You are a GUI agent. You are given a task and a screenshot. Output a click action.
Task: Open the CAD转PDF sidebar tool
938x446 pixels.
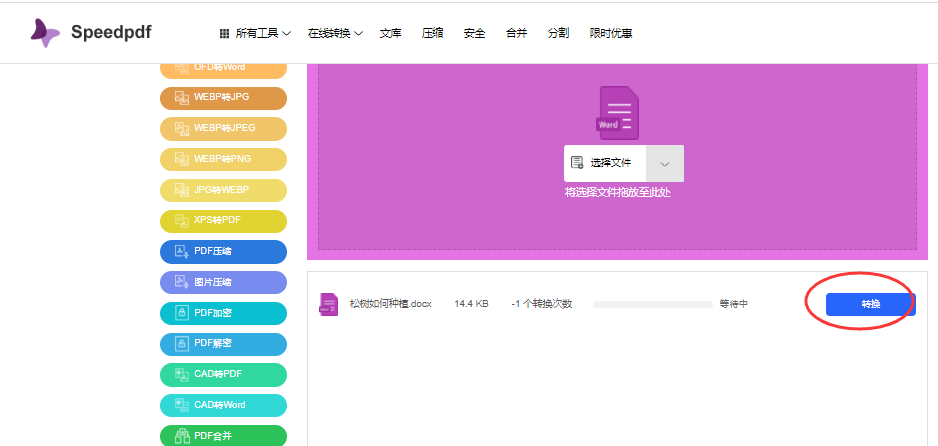[x=223, y=375]
